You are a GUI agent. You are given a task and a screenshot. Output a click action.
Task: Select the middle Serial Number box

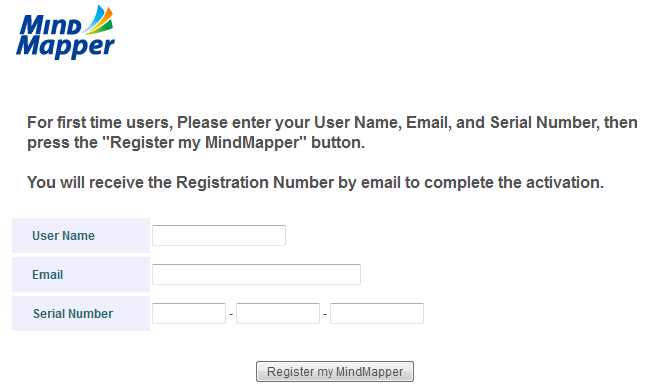[x=278, y=313]
